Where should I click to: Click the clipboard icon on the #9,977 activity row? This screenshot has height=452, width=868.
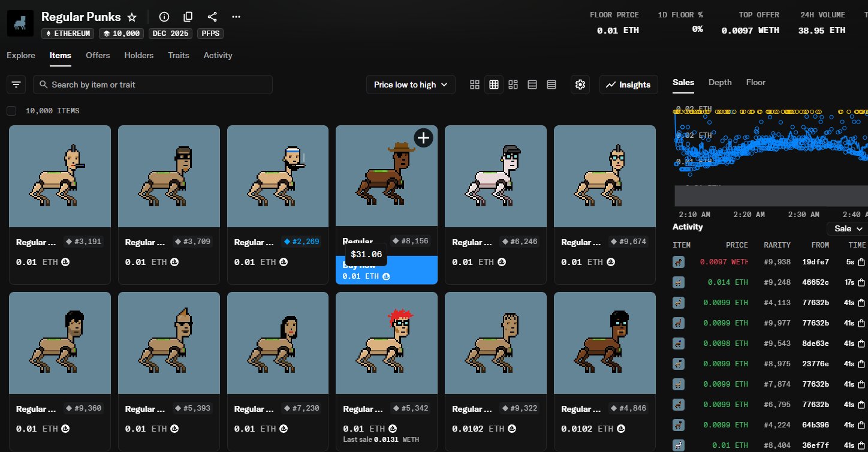click(x=861, y=323)
